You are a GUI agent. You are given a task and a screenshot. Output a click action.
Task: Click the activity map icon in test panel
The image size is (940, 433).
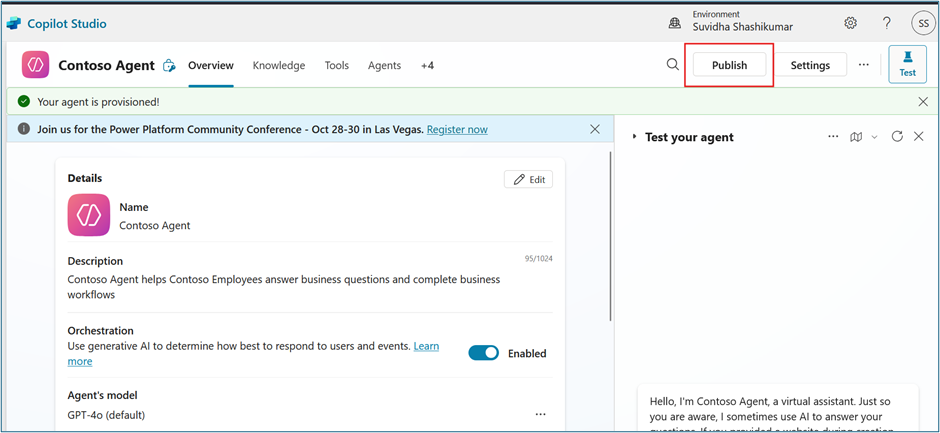[856, 137]
